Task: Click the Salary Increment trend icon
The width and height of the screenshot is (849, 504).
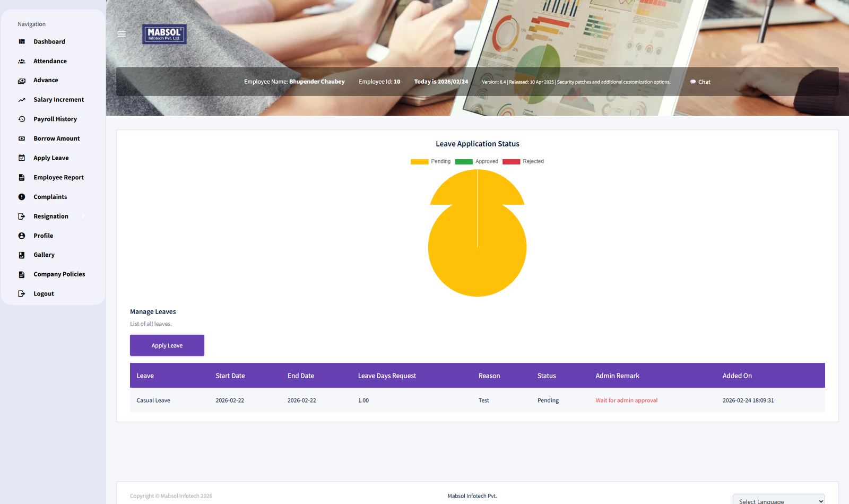Action: (22, 100)
